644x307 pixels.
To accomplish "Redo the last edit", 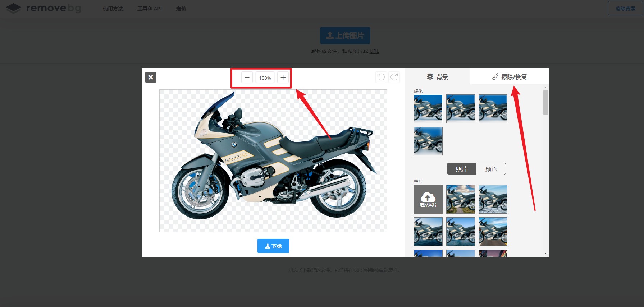I will [x=394, y=77].
